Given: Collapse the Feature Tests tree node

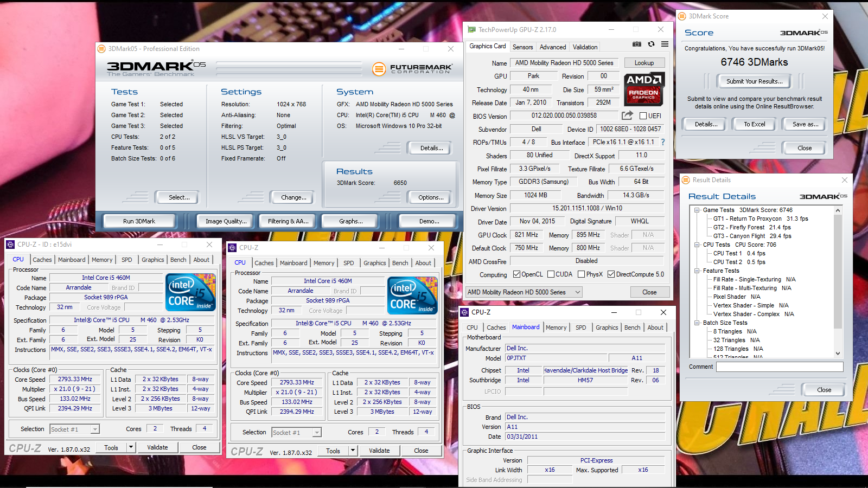Looking at the screenshot, I should tap(697, 271).
